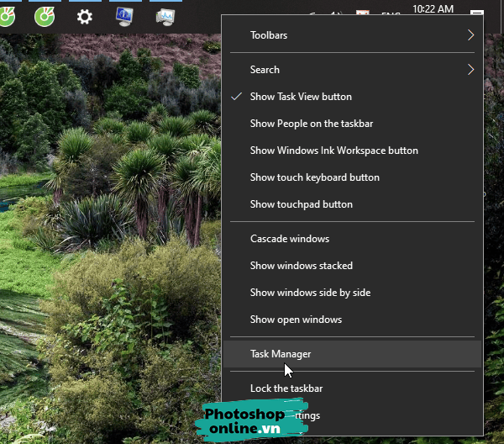Open Task Manager from context menu
Screen dimensions: 504x444
tap(281, 354)
